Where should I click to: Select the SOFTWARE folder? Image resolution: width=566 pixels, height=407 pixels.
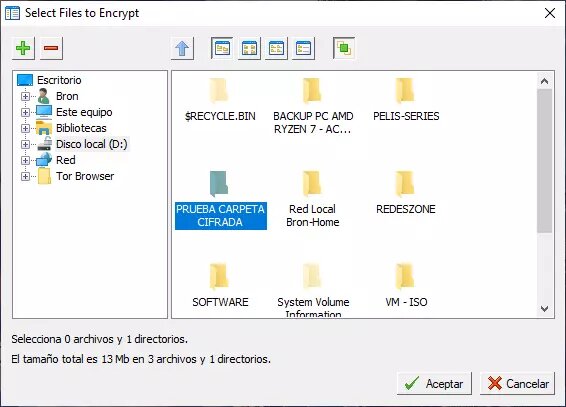click(x=220, y=286)
